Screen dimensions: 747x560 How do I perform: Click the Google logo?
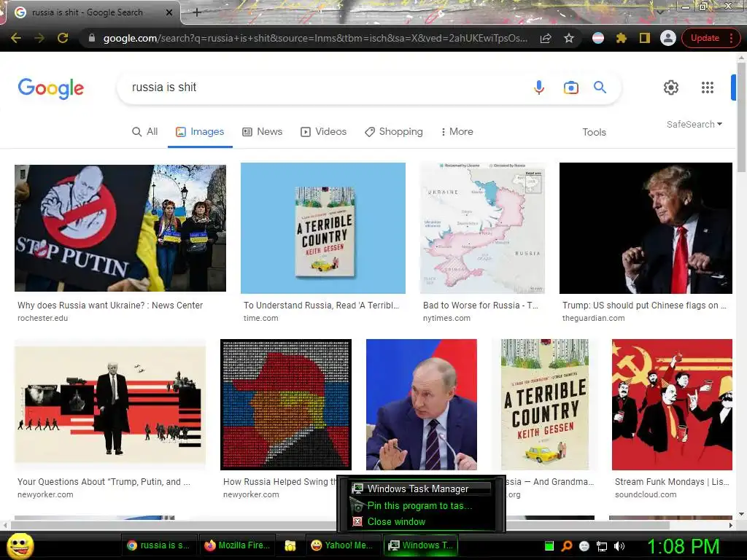[x=51, y=88]
